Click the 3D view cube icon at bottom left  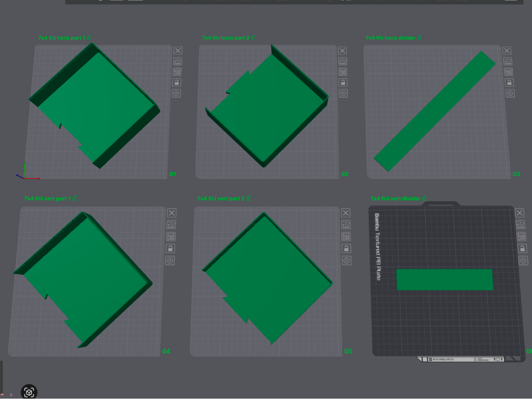click(29, 392)
